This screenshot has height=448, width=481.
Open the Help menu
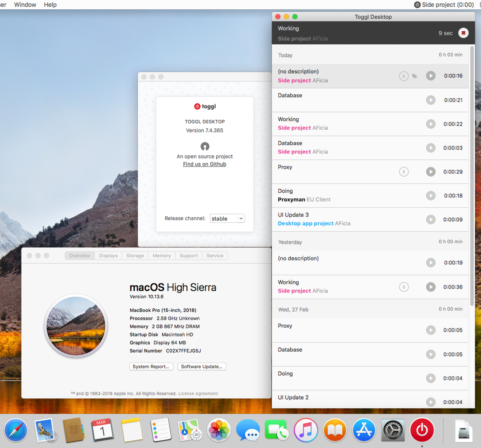(50, 5)
